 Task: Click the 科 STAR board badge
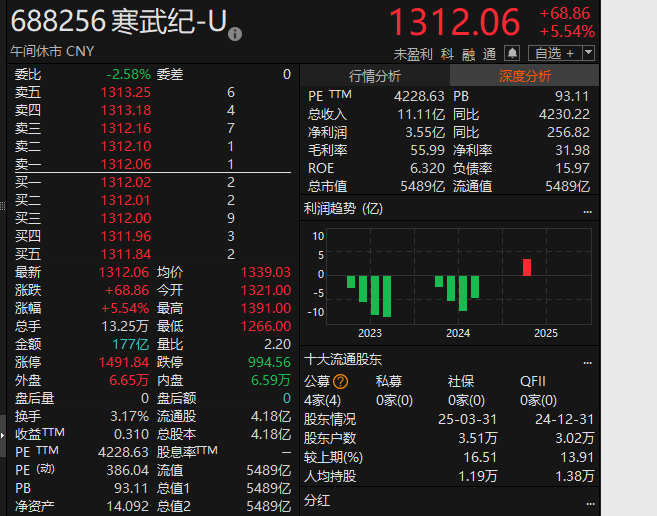446,53
